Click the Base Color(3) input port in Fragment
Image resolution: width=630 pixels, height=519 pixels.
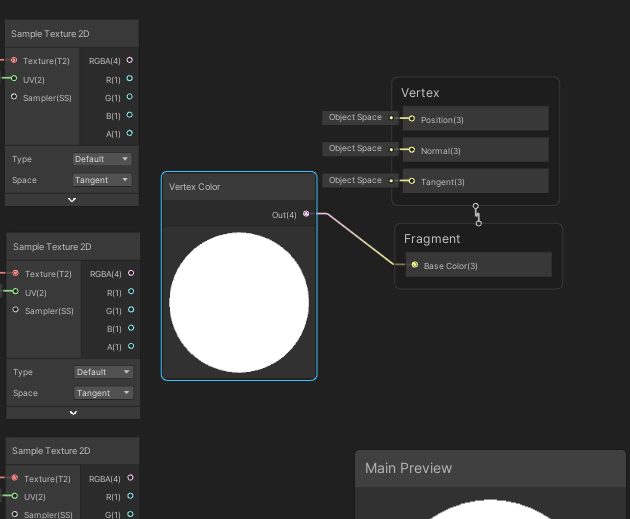(415, 265)
